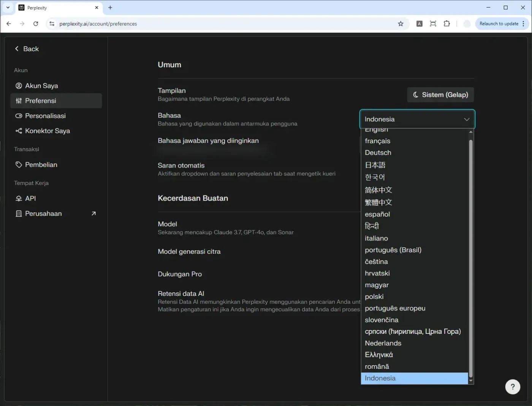Click the Pembelian tag icon
532x406 pixels.
(x=19, y=165)
